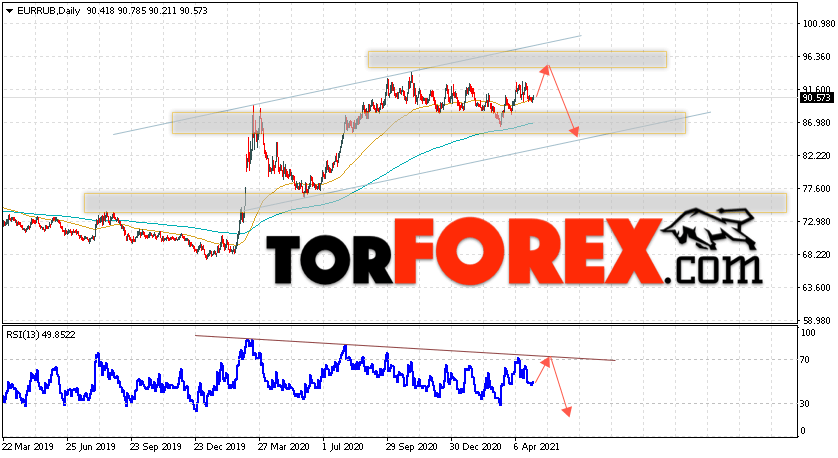Image resolution: width=838 pixels, height=458 pixels.
Task: Select the high value 90.785 in header
Action: pyautogui.click(x=131, y=11)
